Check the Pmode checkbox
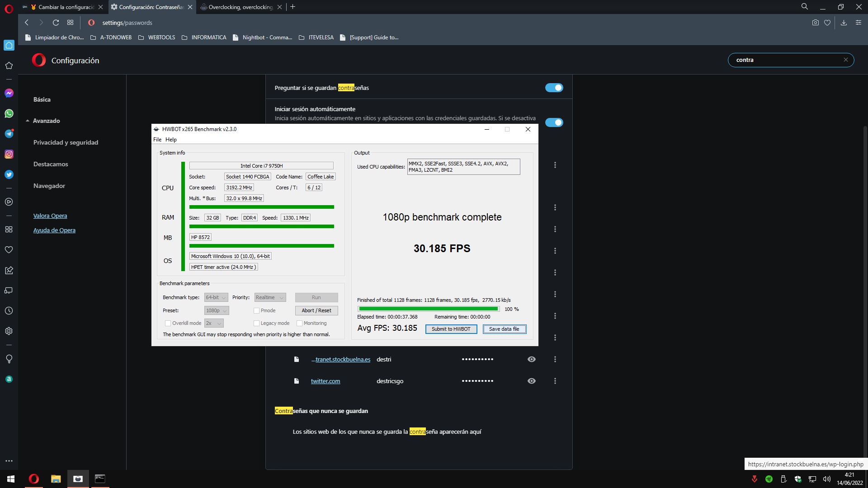This screenshot has width=868, height=488. click(256, 310)
